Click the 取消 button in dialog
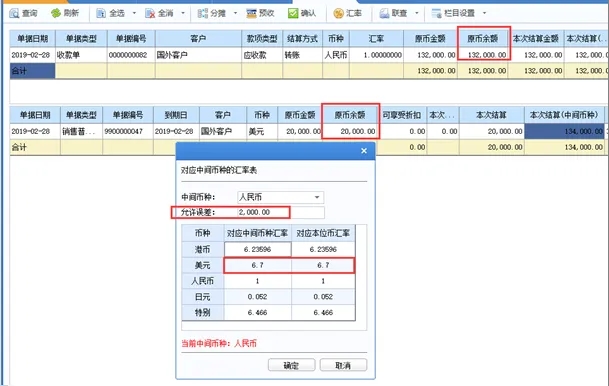 tap(343, 365)
